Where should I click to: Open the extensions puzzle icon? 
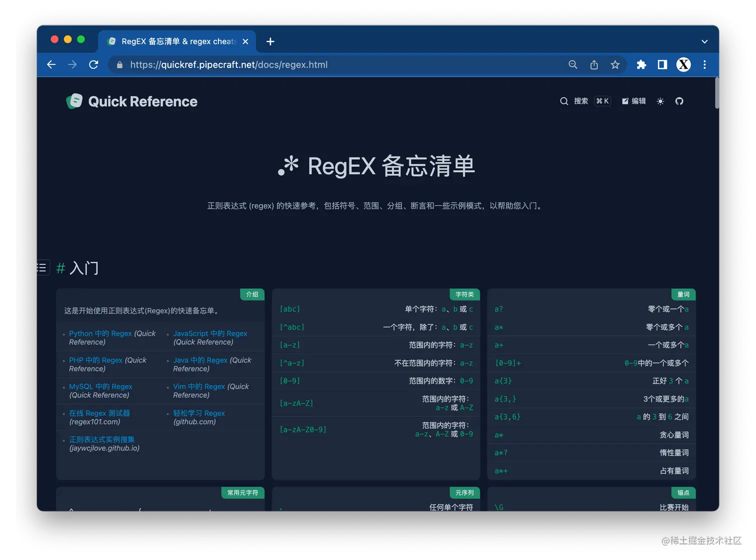tap(641, 65)
